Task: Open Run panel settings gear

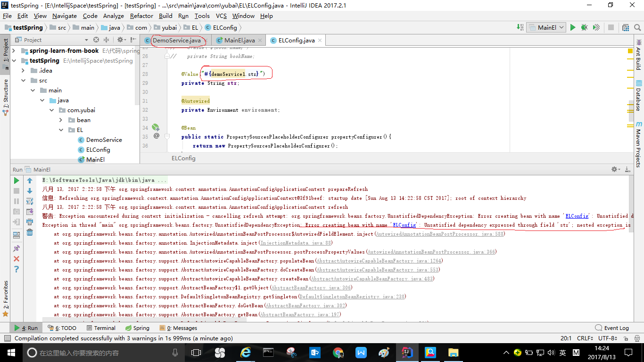Action: [616, 169]
